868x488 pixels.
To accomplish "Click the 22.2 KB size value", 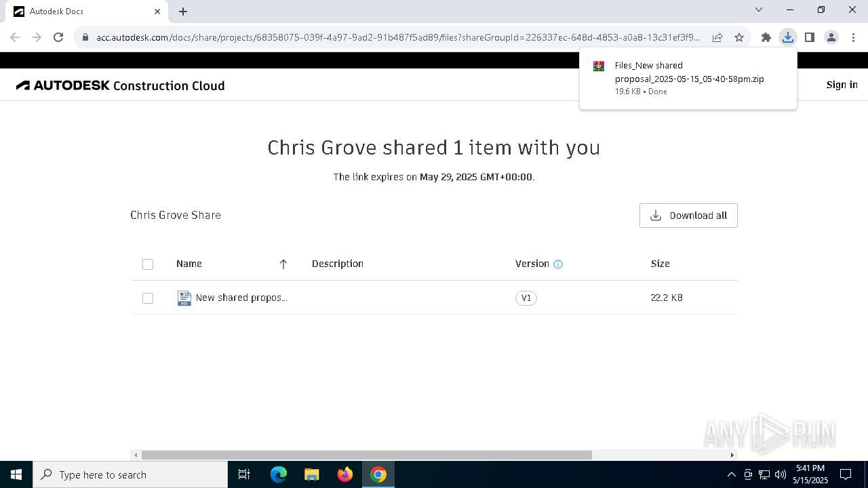I will (x=667, y=298).
